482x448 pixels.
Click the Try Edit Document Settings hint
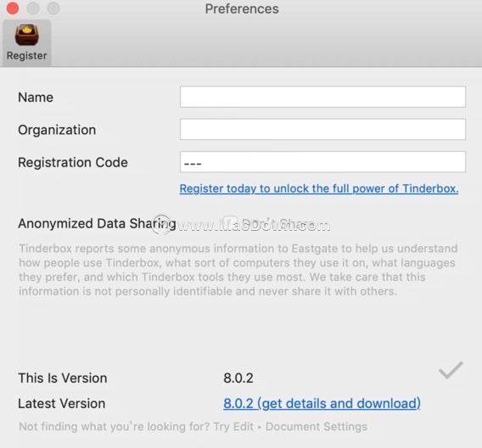click(193, 427)
